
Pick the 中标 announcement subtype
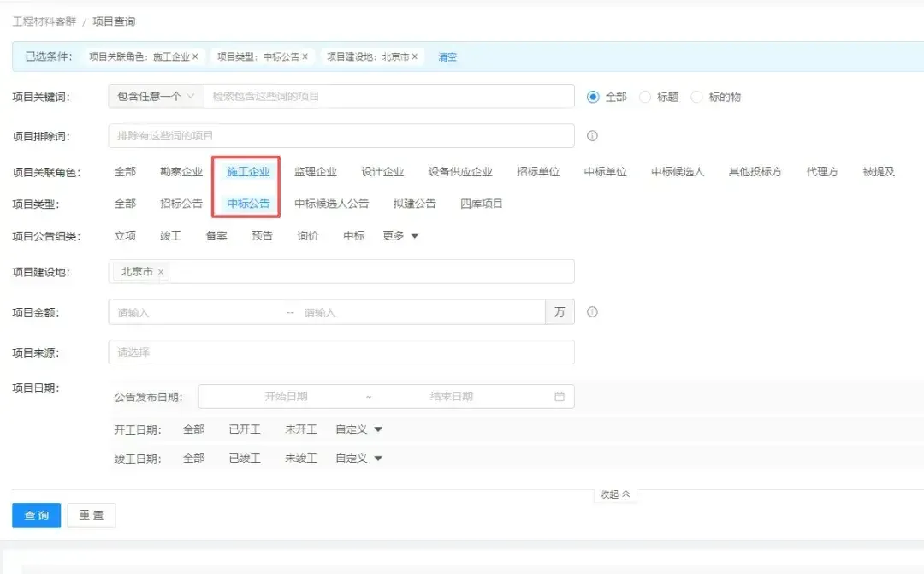pos(353,236)
